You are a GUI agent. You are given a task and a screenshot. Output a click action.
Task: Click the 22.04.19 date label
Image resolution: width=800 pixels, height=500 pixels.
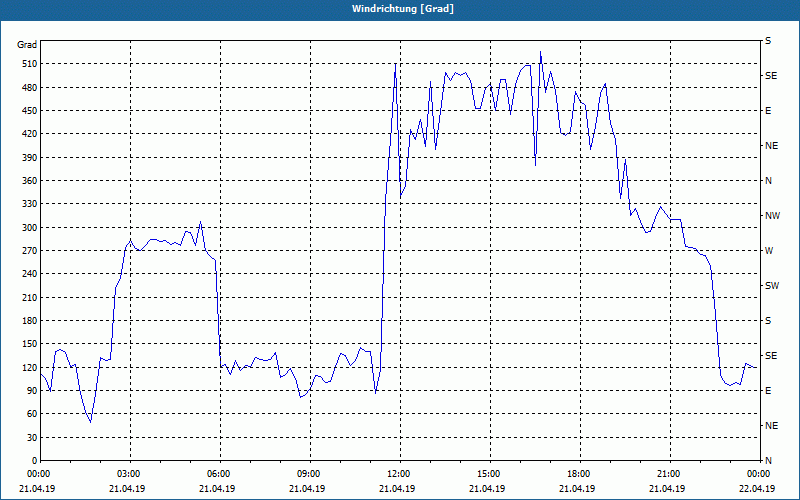pos(758,488)
